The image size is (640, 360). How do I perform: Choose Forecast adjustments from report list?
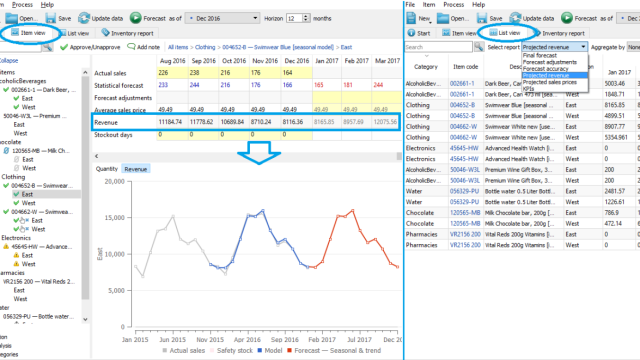coord(549,62)
